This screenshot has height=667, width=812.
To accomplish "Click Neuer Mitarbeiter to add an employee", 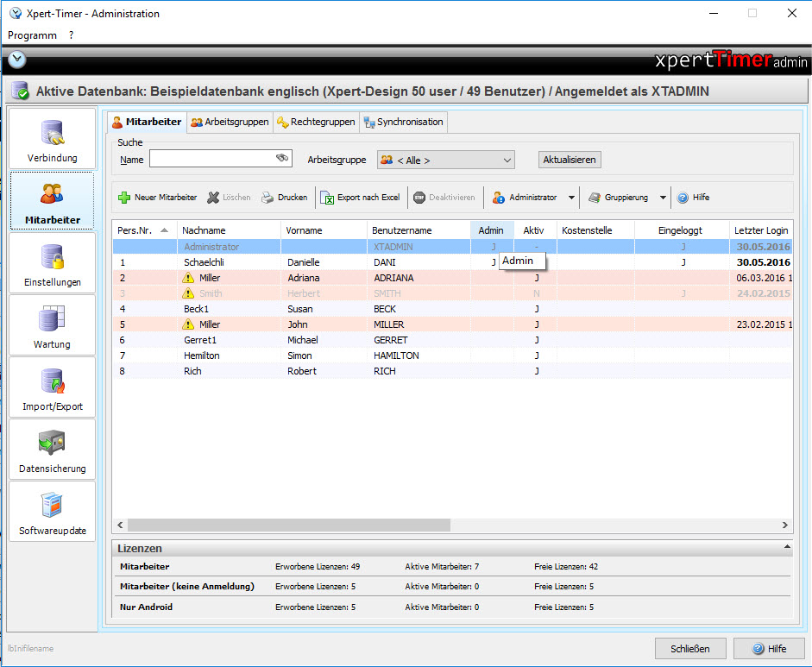I will (157, 198).
